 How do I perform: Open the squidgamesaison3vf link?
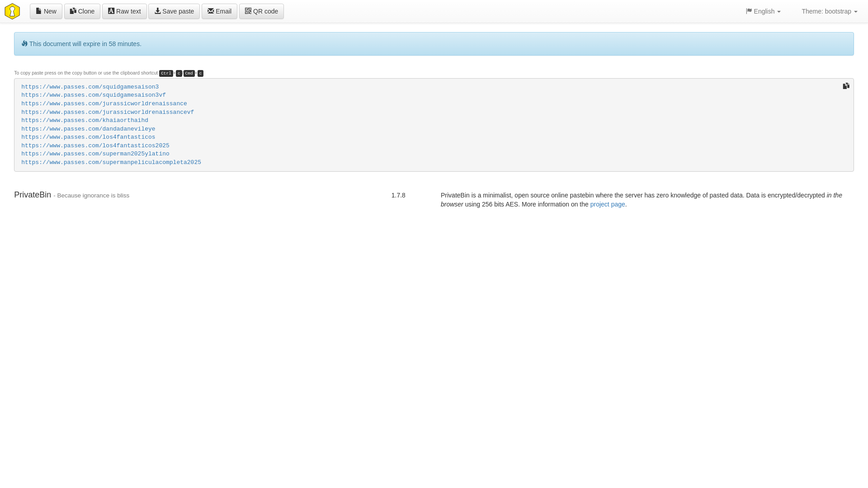tap(94, 95)
